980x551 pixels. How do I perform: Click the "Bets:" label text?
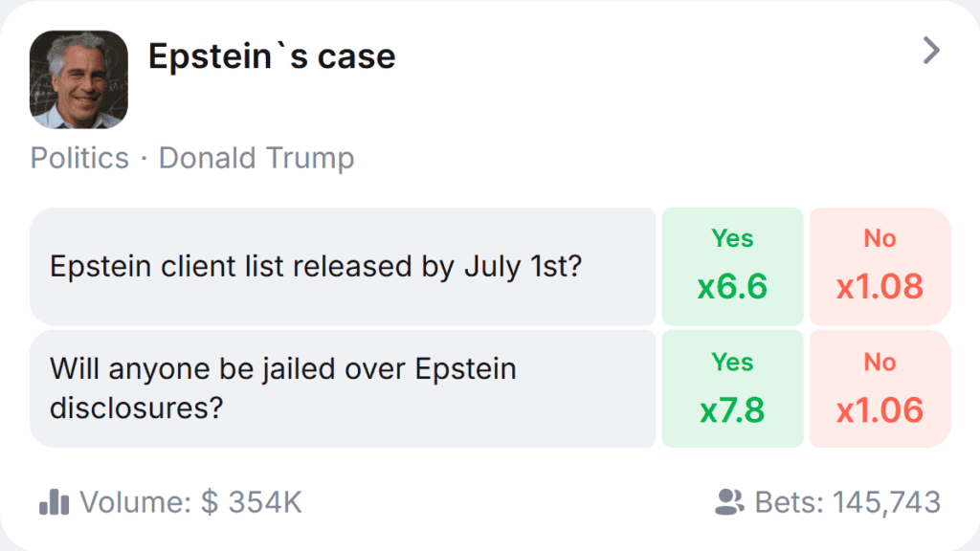click(x=789, y=502)
